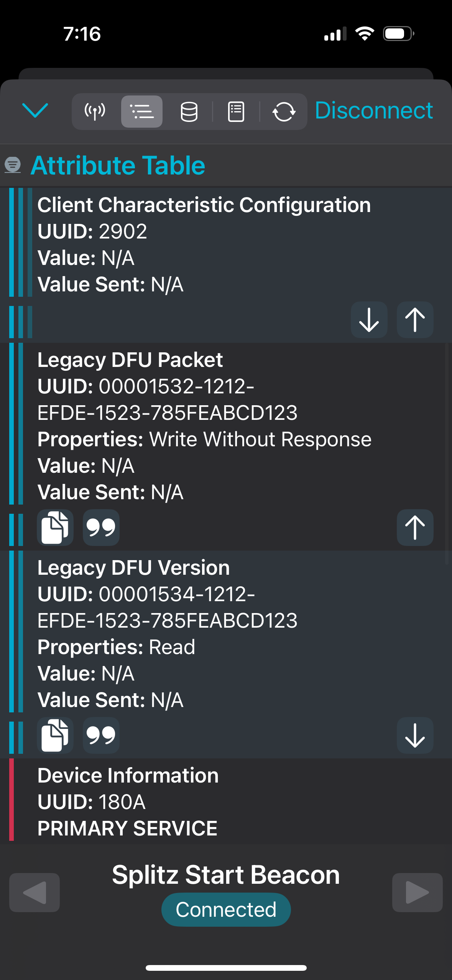The width and height of the screenshot is (452, 980).
Task: Select the attribute table list tab
Action: (142, 112)
